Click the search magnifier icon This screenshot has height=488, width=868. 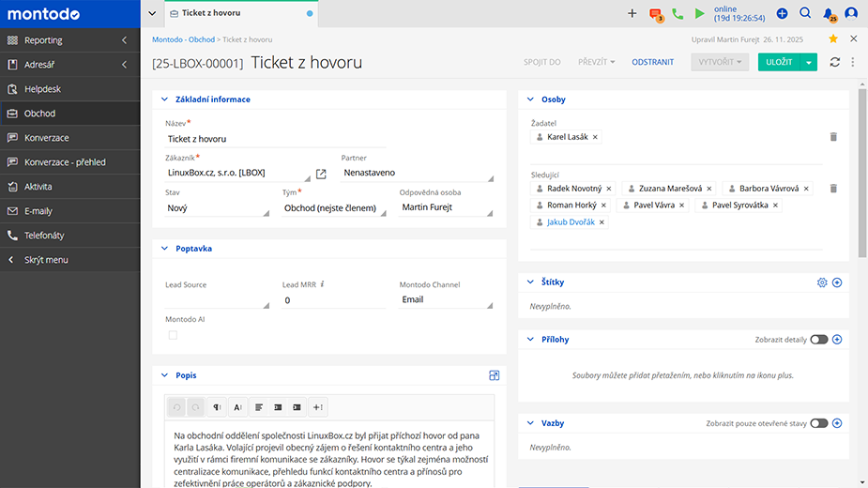pyautogui.click(x=805, y=14)
